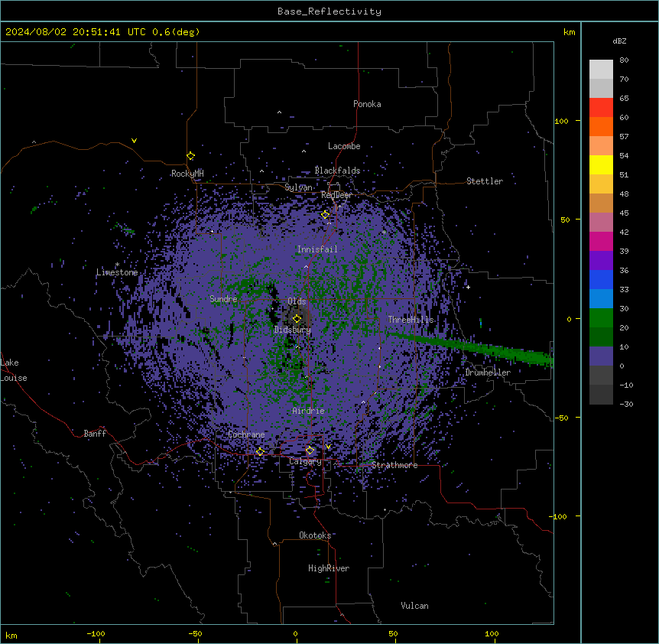
Task: Click the dBZ legend heading
Action: (x=619, y=41)
